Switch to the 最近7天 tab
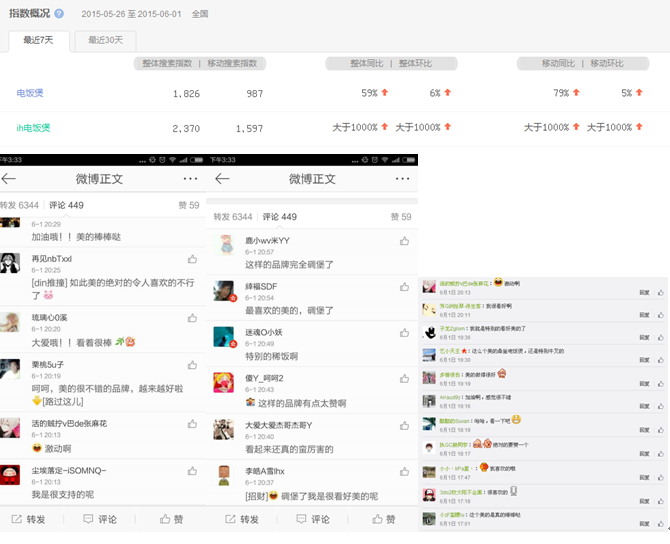 [38, 40]
